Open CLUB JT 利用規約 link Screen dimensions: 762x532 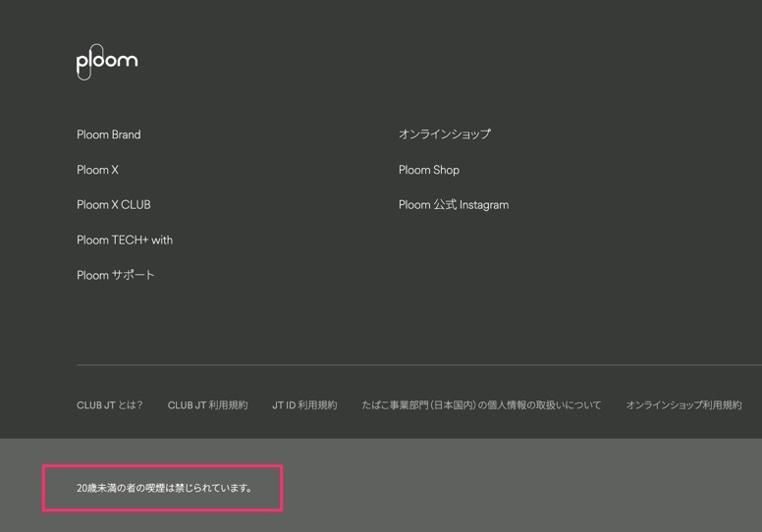point(208,404)
